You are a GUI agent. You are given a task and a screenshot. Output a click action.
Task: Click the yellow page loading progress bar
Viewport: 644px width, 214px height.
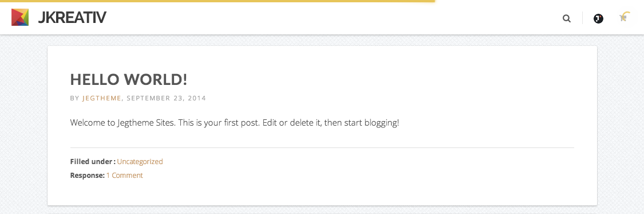pos(218,1)
